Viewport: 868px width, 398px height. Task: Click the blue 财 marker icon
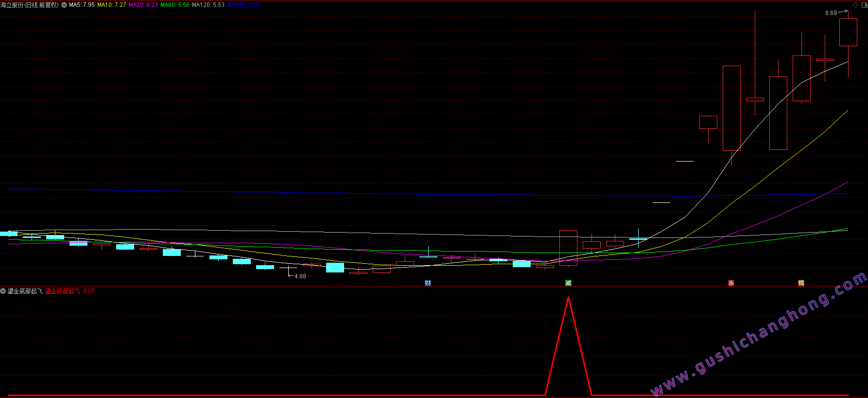click(428, 283)
